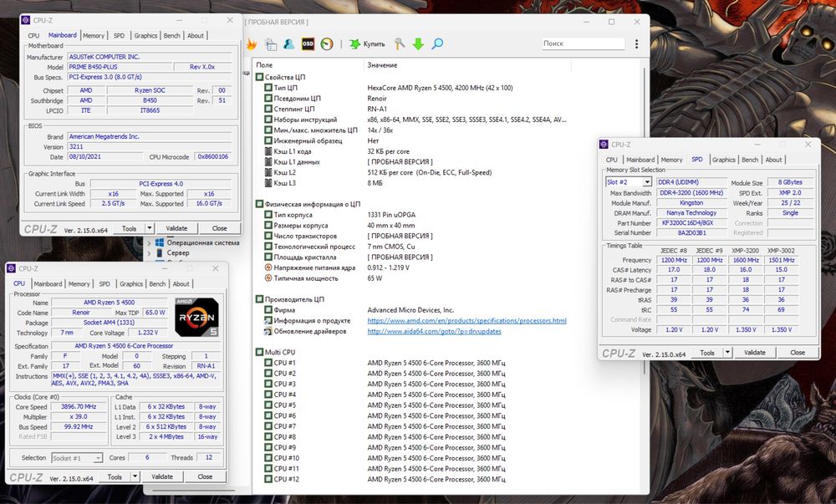Launch the gauge benchmark icon in AIDA64 toolbar
The image size is (836, 504).
(327, 44)
